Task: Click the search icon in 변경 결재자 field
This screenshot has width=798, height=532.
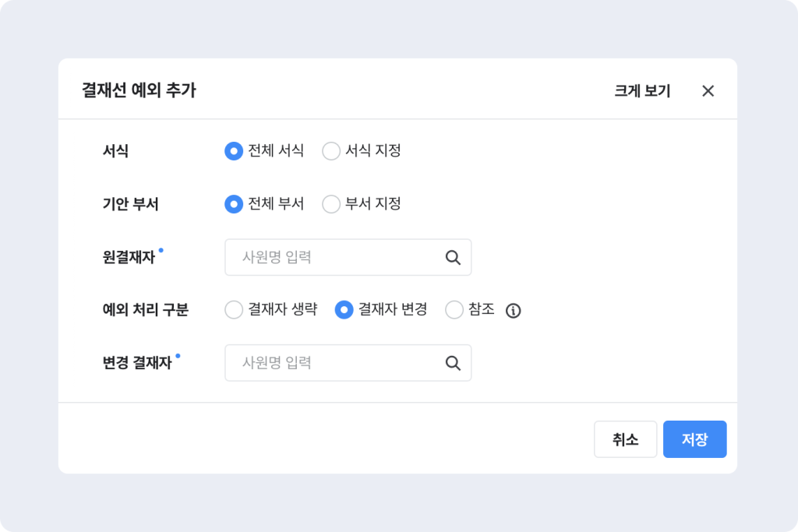Action: pyautogui.click(x=453, y=363)
